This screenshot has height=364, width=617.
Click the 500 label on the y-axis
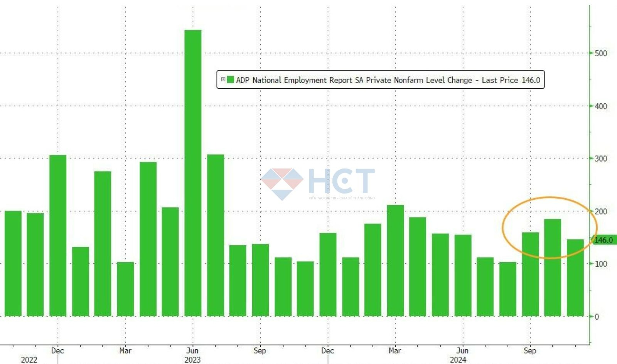(600, 54)
